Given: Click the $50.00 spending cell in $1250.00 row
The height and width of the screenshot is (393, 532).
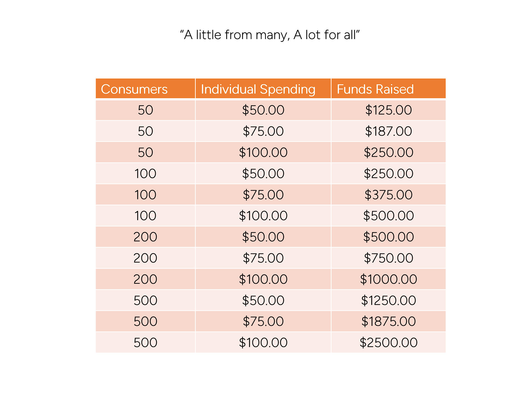Looking at the screenshot, I should click(x=263, y=301).
